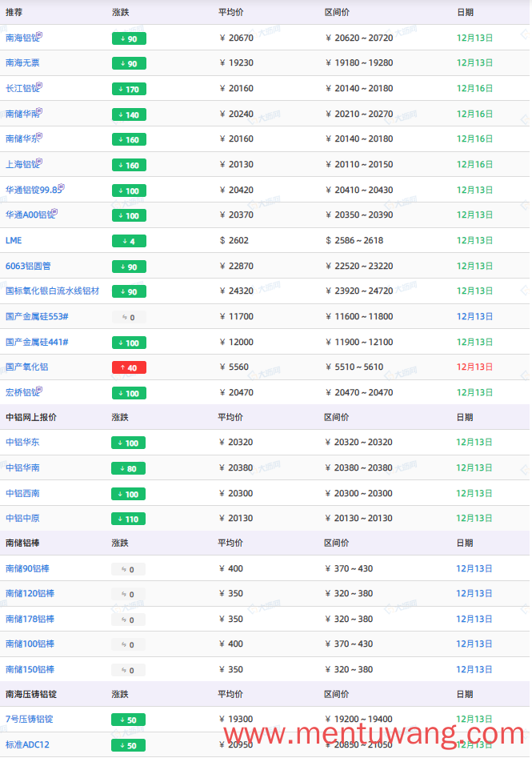Click the average price ¥ 20670

pos(236,38)
